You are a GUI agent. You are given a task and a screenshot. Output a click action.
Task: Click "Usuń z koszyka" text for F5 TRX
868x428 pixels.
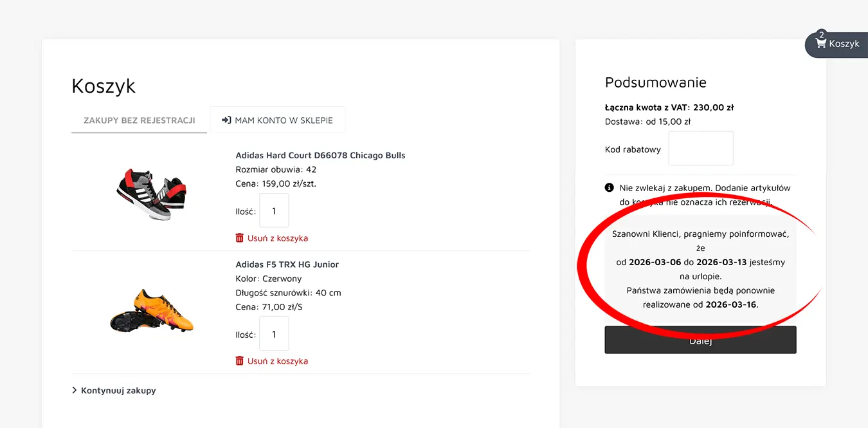pyautogui.click(x=278, y=361)
